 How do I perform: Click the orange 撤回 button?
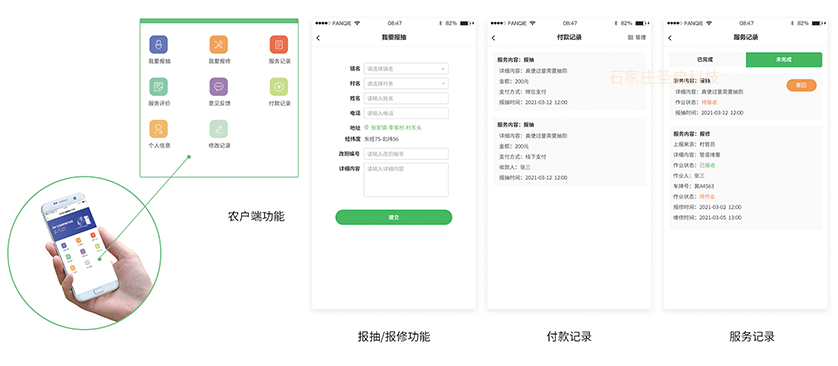point(801,85)
